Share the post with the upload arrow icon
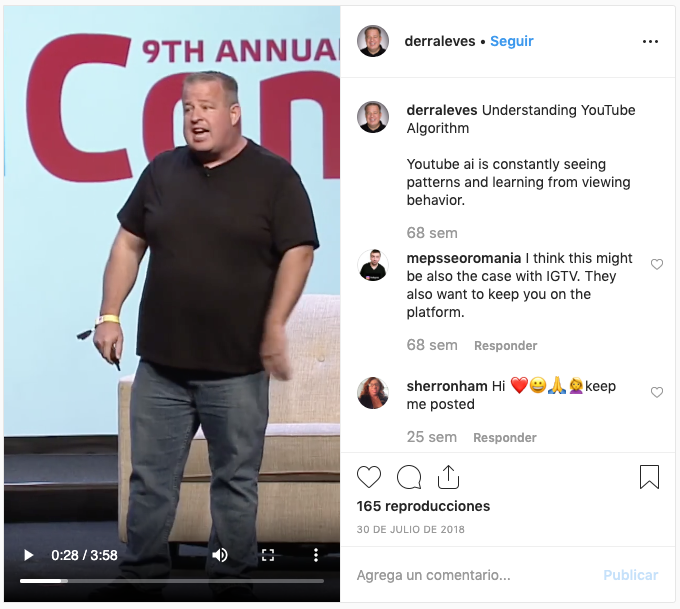The height and width of the screenshot is (609, 680). pyautogui.click(x=448, y=477)
